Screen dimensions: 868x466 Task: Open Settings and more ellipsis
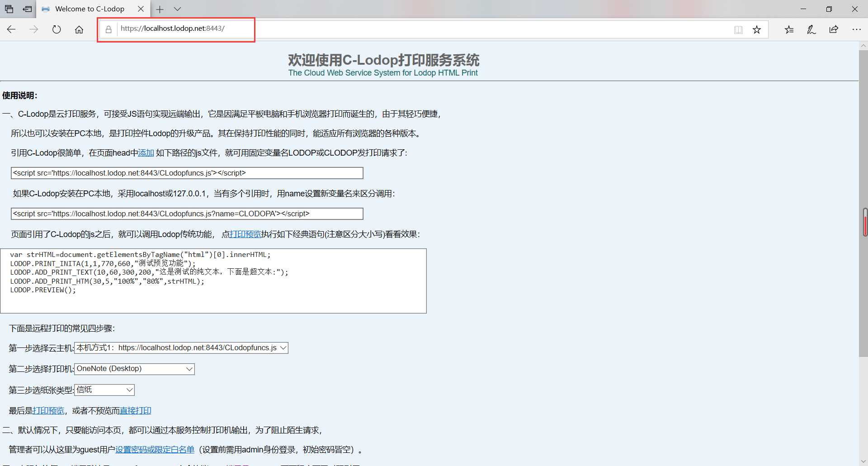(856, 29)
